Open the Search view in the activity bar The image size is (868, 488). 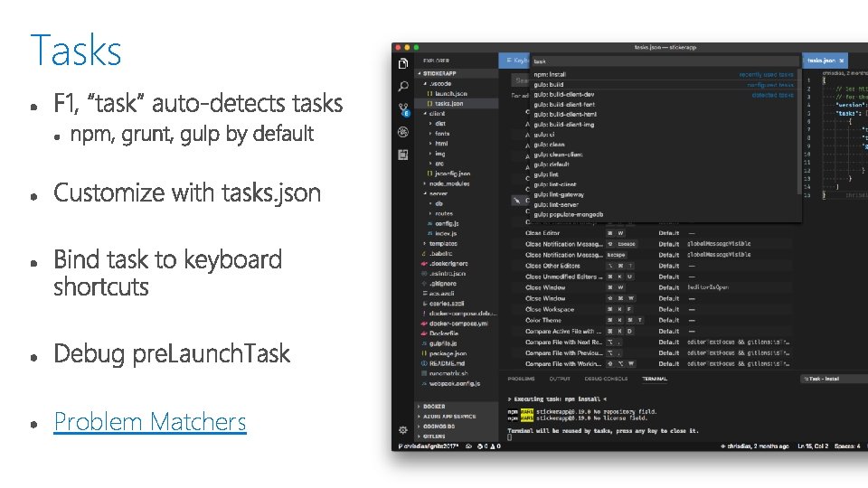[403, 87]
